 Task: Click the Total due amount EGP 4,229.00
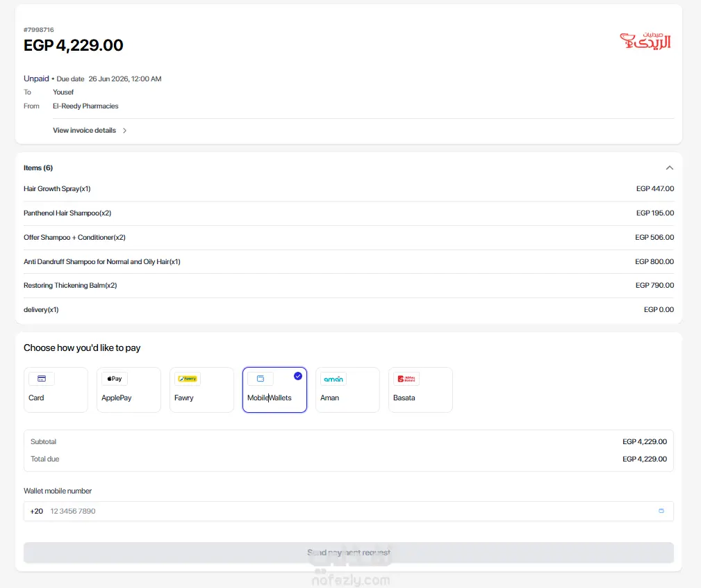tap(645, 459)
